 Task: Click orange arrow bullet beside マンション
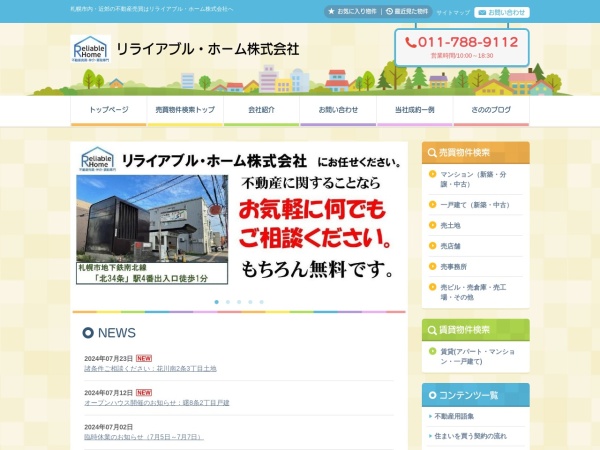click(432, 174)
